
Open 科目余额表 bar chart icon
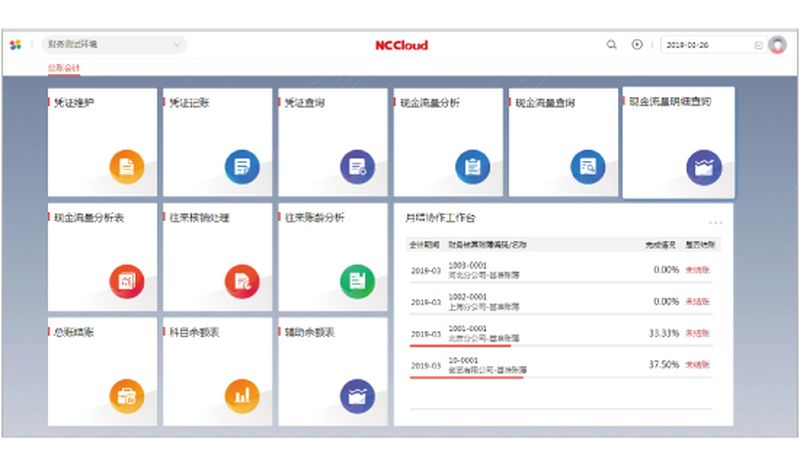[241, 396]
